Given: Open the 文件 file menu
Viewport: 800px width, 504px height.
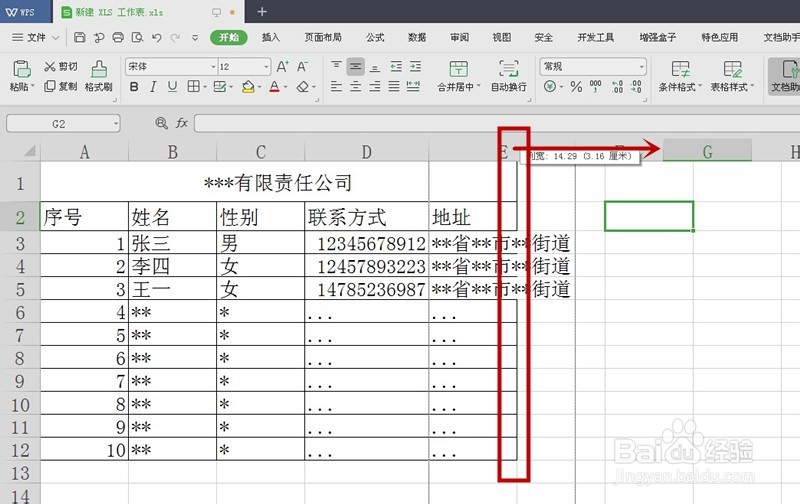Looking at the screenshot, I should pos(36,37).
